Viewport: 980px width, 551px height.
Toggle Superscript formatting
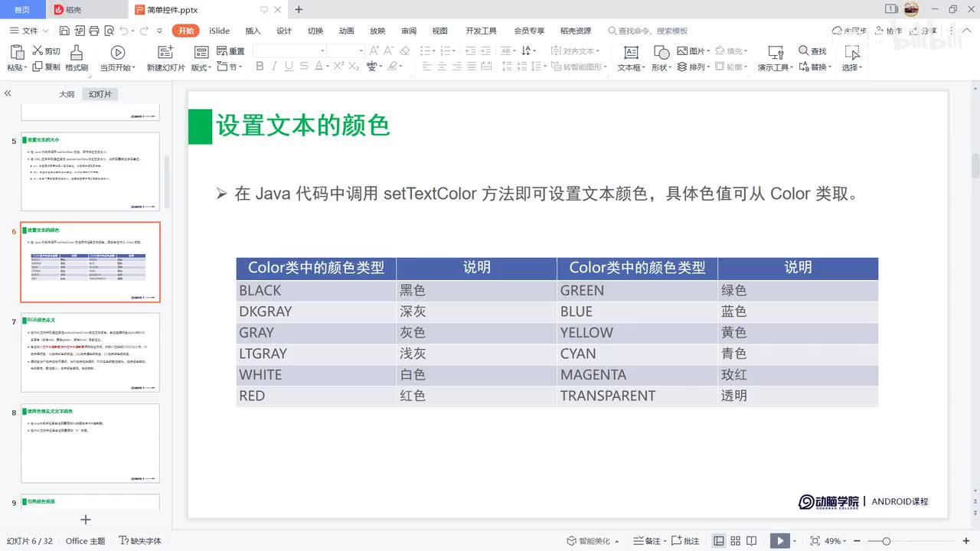click(x=338, y=67)
